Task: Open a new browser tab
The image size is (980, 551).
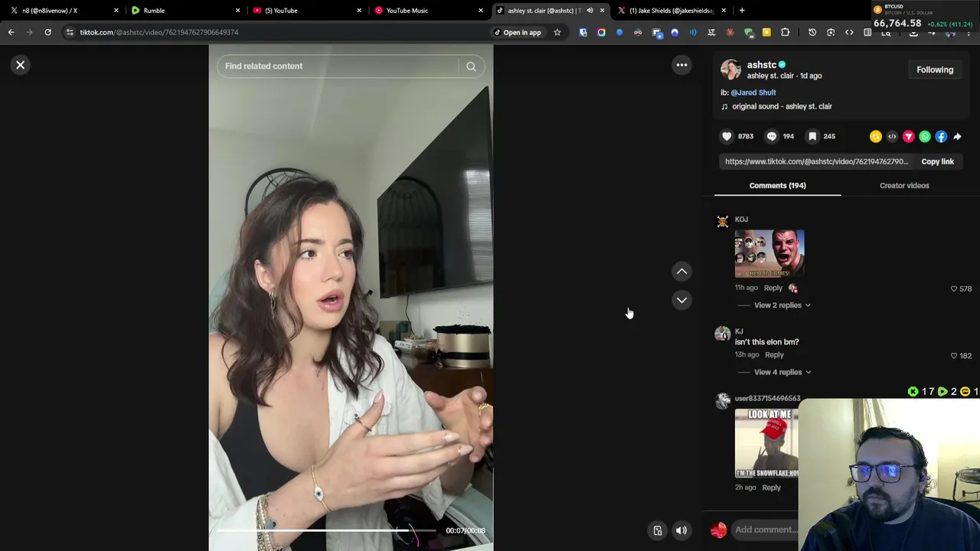Action: point(742,11)
